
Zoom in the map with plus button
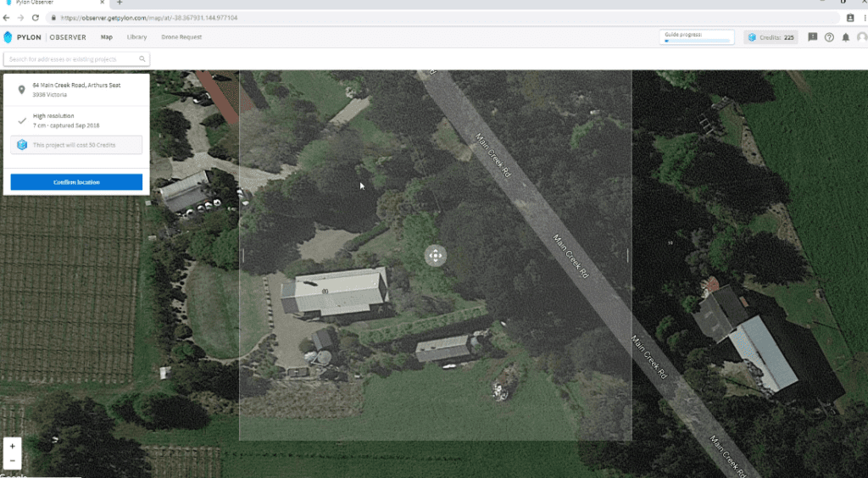tap(12, 446)
